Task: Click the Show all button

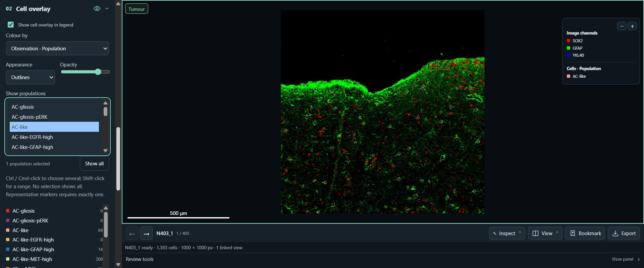Action: pyautogui.click(x=94, y=164)
